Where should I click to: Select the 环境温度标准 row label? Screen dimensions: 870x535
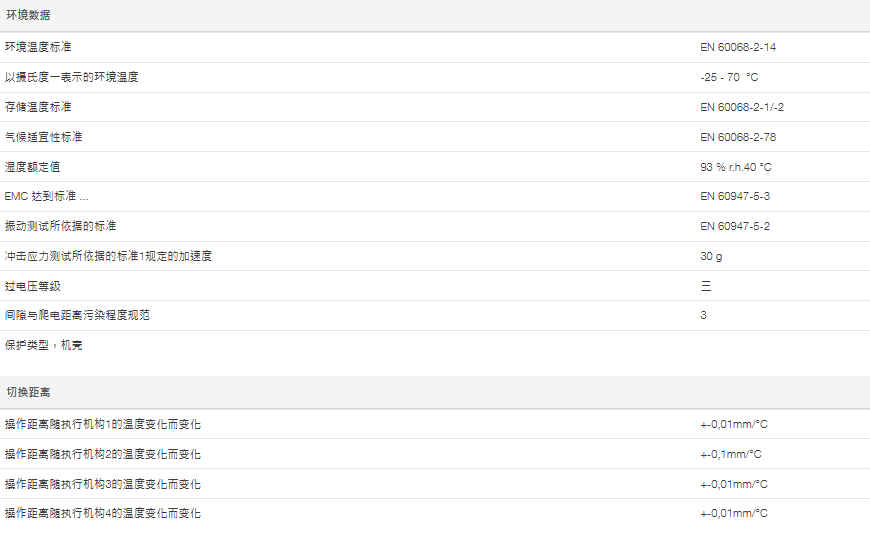(x=38, y=47)
